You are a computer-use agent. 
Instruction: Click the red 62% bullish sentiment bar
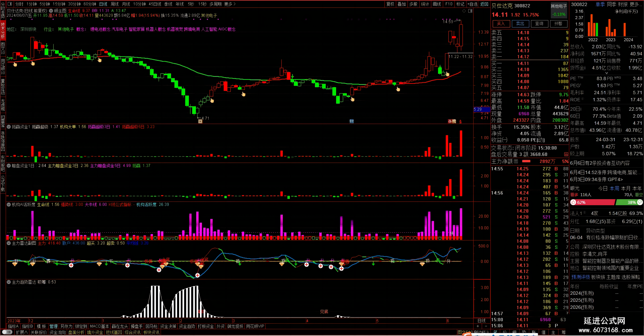(593, 202)
